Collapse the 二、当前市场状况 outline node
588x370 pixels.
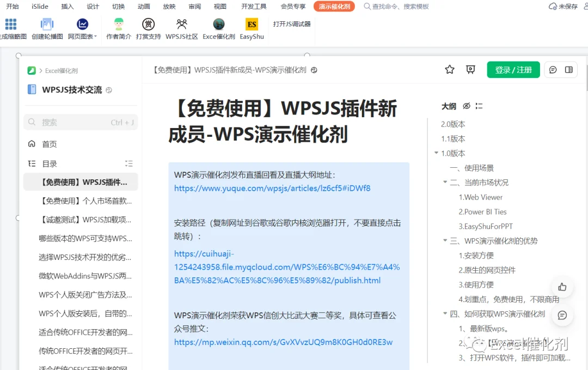[445, 183]
